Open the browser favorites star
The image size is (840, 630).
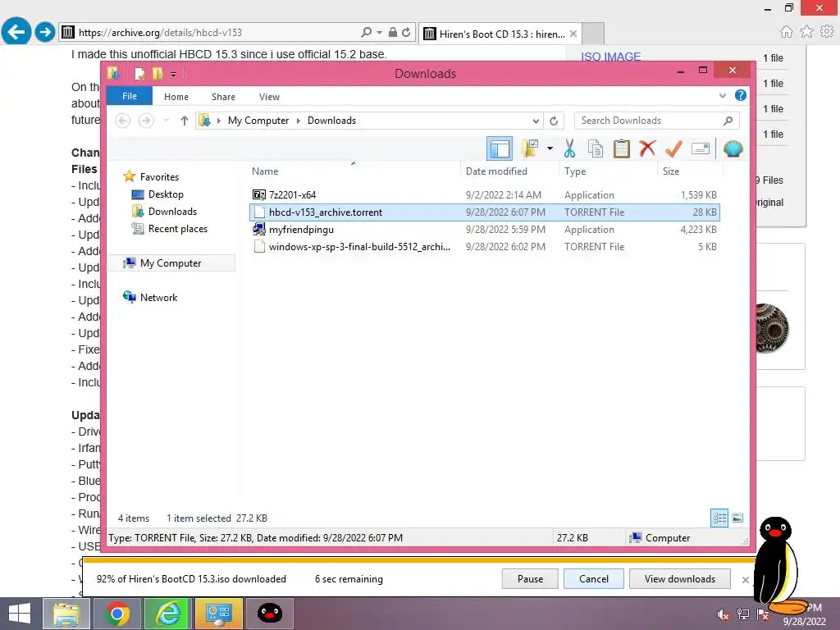pos(807,32)
